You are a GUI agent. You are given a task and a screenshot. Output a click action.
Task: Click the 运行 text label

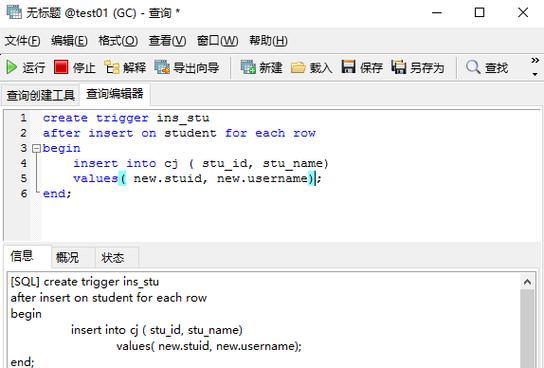coord(34,68)
